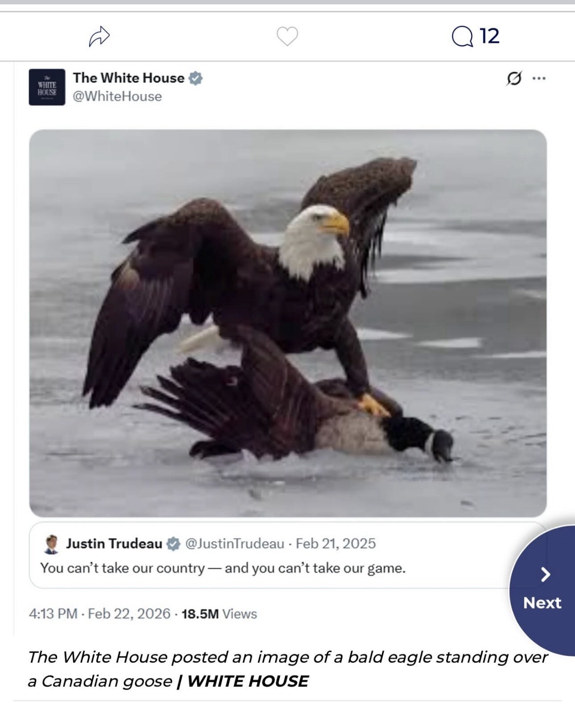View the 12 comments count

[x=490, y=36]
